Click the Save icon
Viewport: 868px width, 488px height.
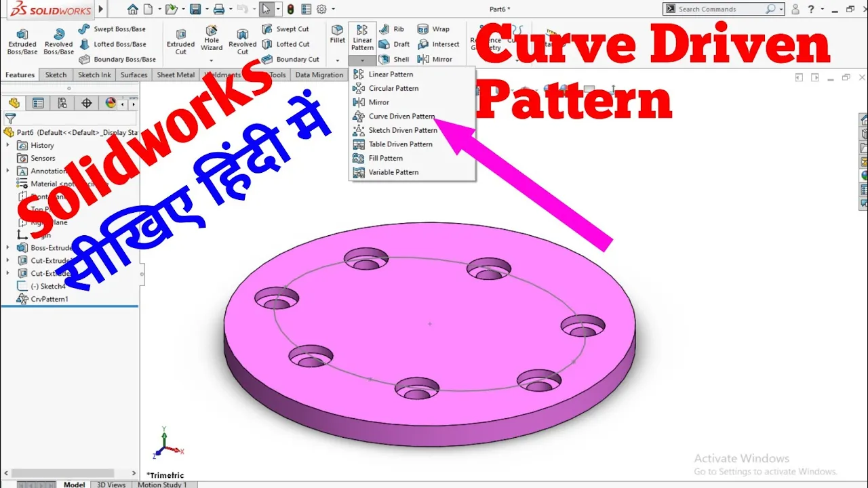195,9
